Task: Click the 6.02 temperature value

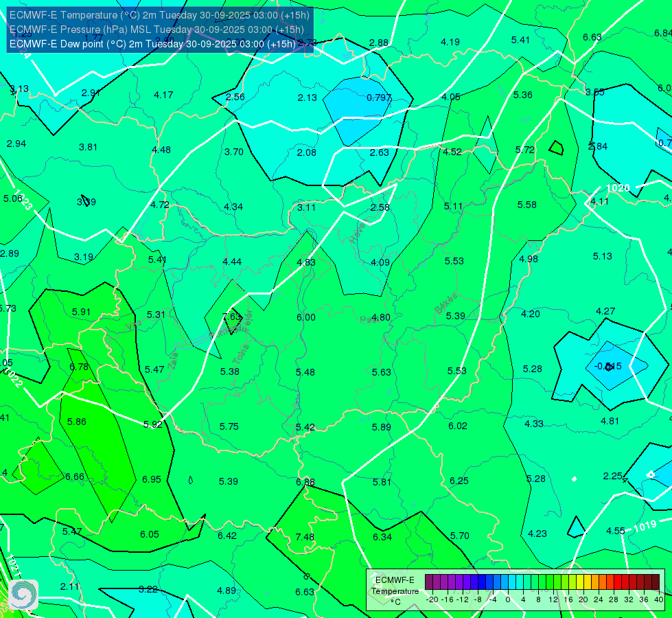Action: tap(458, 426)
